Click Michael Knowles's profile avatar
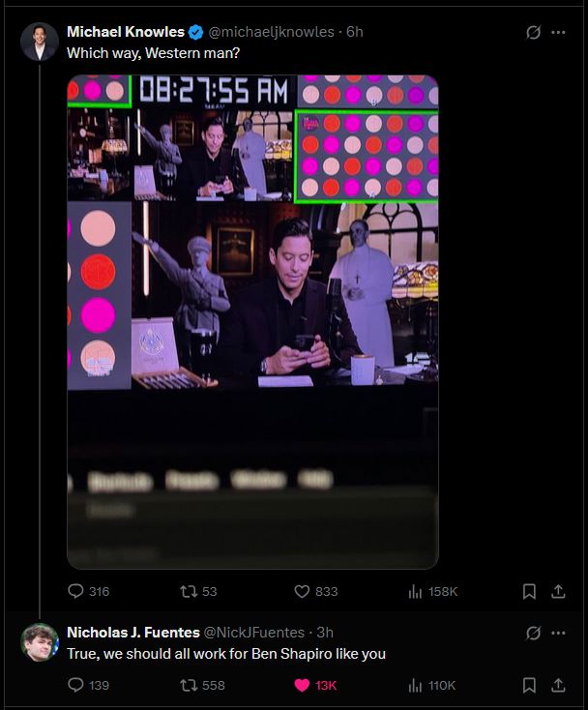 pos(40,42)
